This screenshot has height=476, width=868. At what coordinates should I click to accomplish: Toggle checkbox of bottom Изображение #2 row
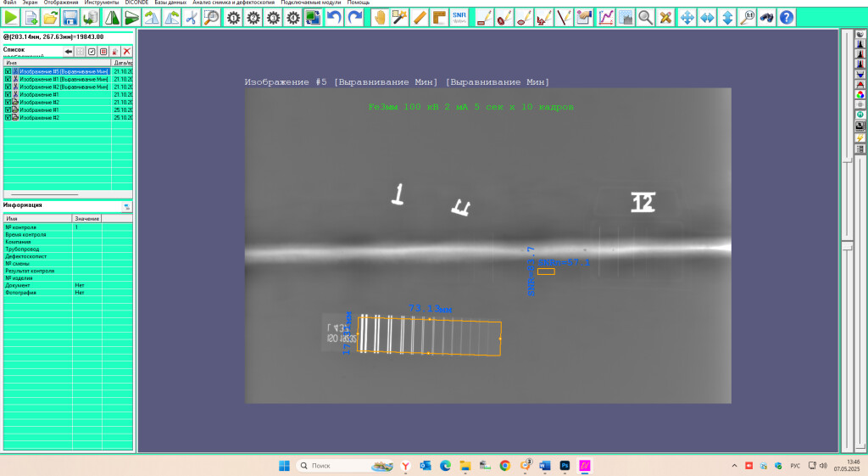(8, 117)
